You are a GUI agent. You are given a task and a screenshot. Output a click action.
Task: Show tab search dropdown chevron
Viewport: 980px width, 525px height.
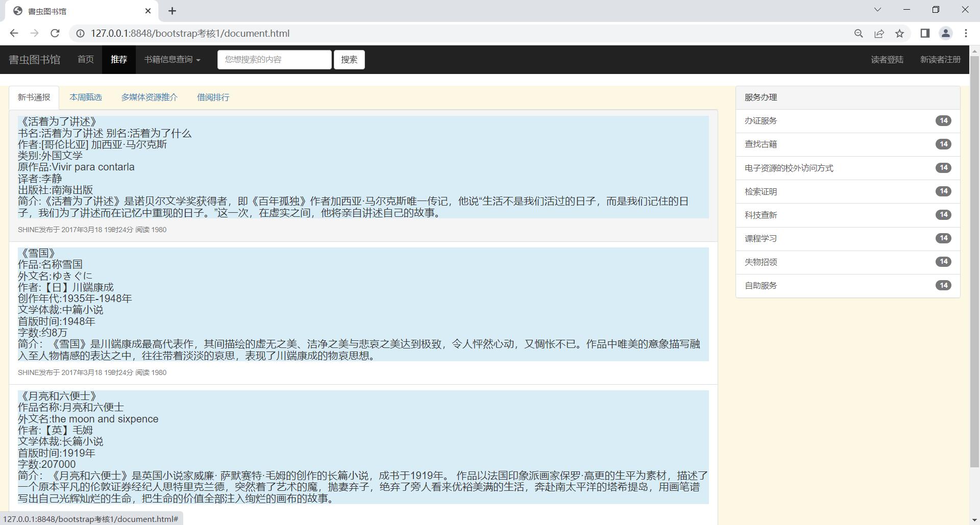[x=877, y=9]
